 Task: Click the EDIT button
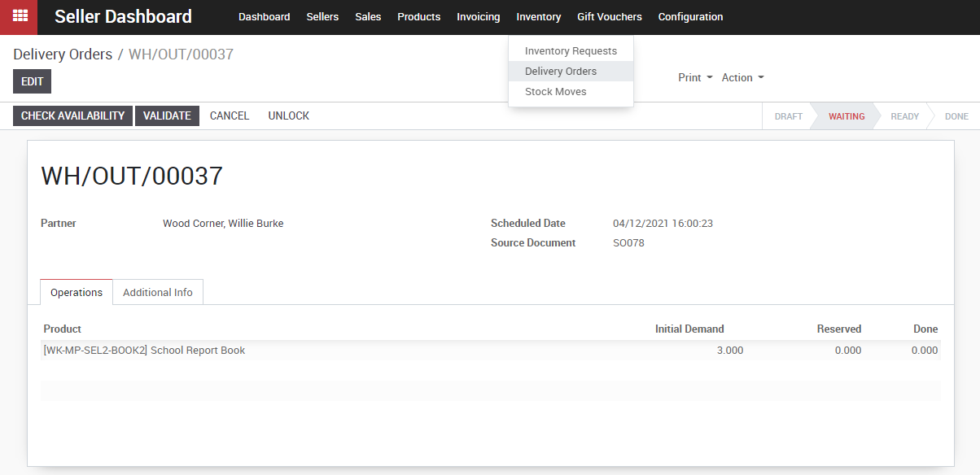pyautogui.click(x=33, y=81)
